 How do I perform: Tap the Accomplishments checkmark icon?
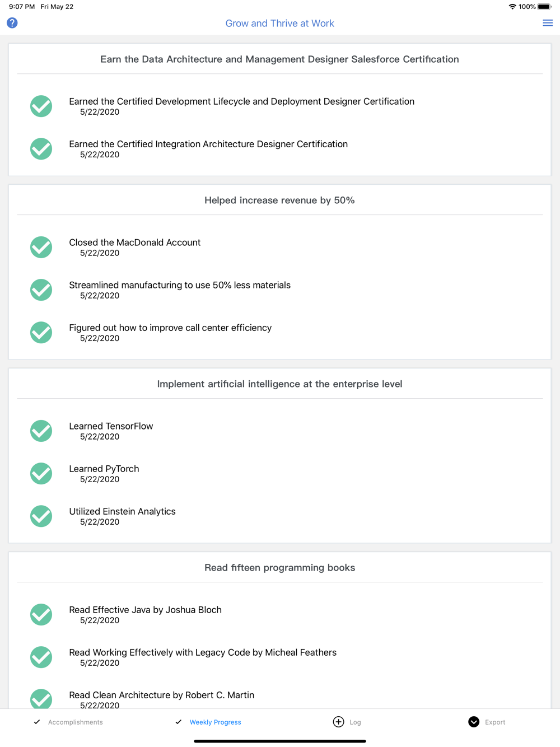coord(37,722)
